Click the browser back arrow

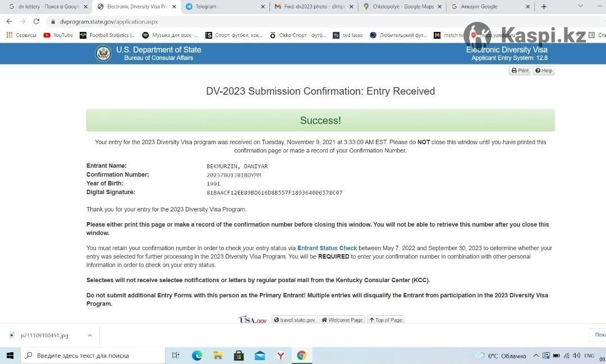tap(9, 21)
